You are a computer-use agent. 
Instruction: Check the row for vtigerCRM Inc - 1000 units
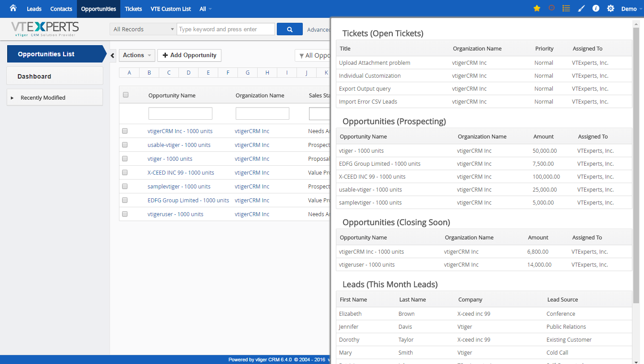pyautogui.click(x=125, y=131)
